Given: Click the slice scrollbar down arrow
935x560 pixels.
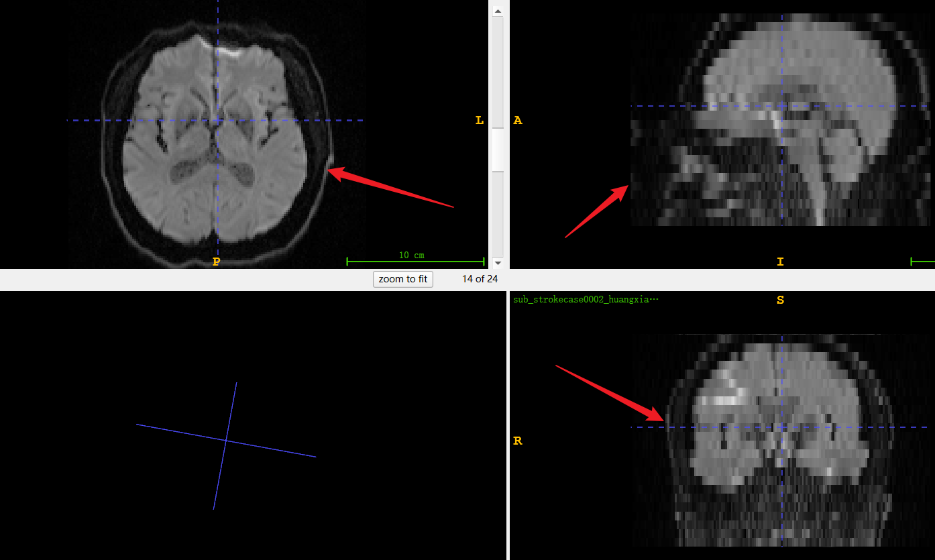Looking at the screenshot, I should pos(498,263).
